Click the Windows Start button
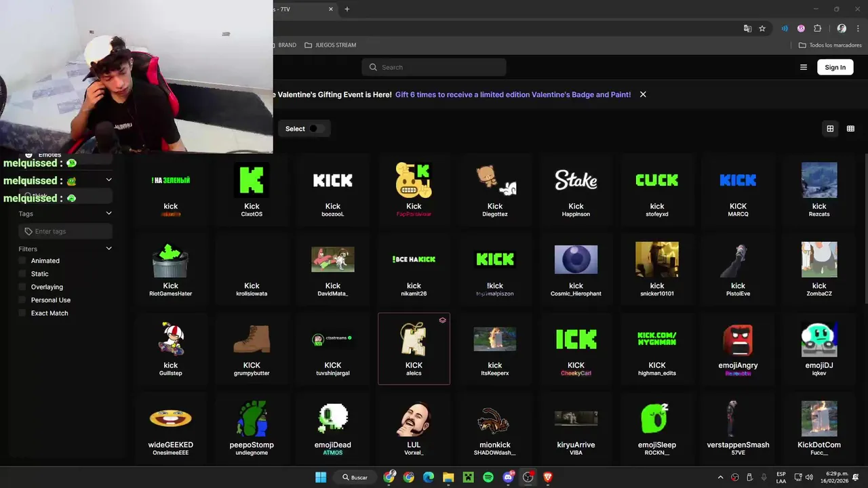 point(321,477)
